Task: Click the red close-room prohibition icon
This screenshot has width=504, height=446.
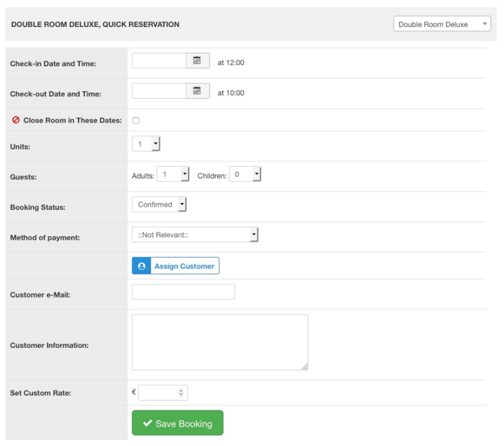Action: pyautogui.click(x=16, y=120)
